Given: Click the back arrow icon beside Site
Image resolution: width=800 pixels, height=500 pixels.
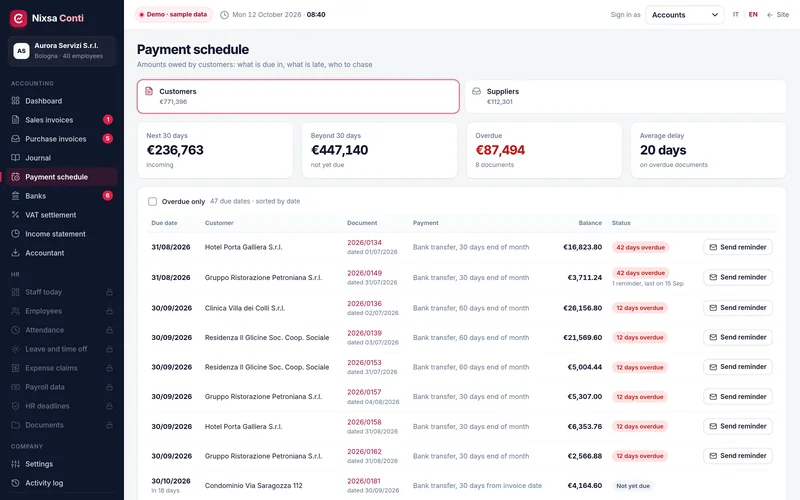Looking at the screenshot, I should point(770,15).
